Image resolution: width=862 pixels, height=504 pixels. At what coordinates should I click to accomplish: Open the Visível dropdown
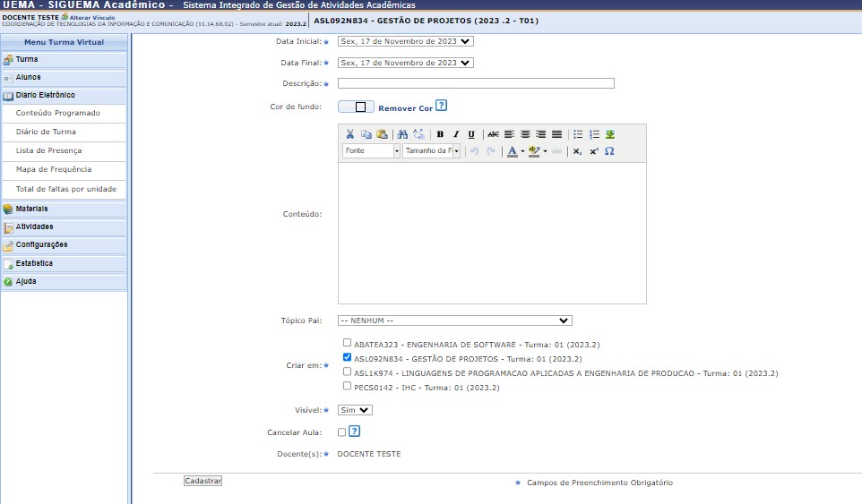[x=355, y=410]
